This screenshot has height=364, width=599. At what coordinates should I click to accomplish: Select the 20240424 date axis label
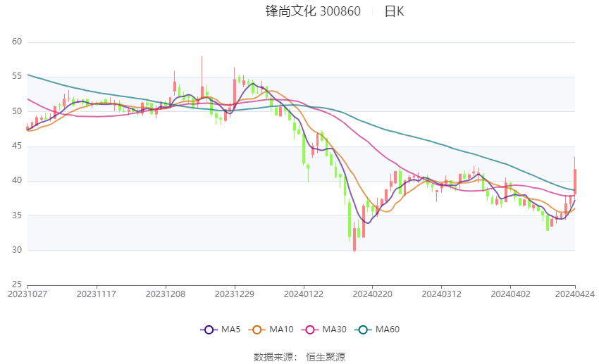click(575, 294)
